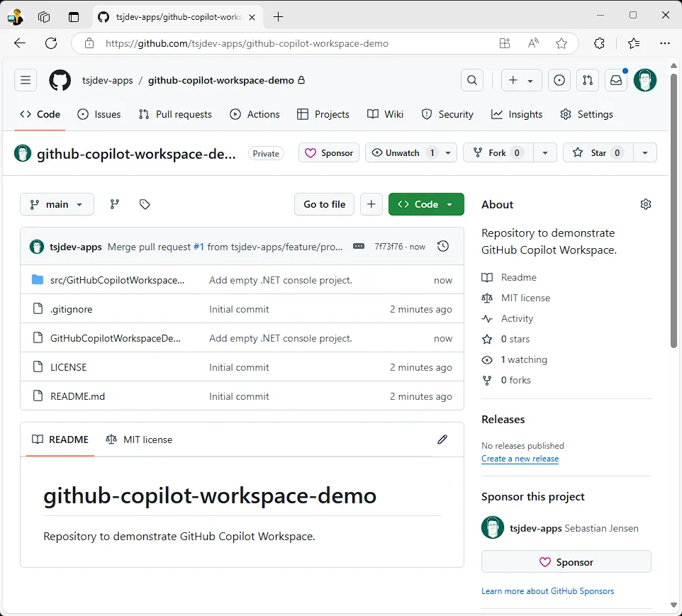Switch to the Pull requests tab
The image size is (682, 616).
tap(175, 114)
